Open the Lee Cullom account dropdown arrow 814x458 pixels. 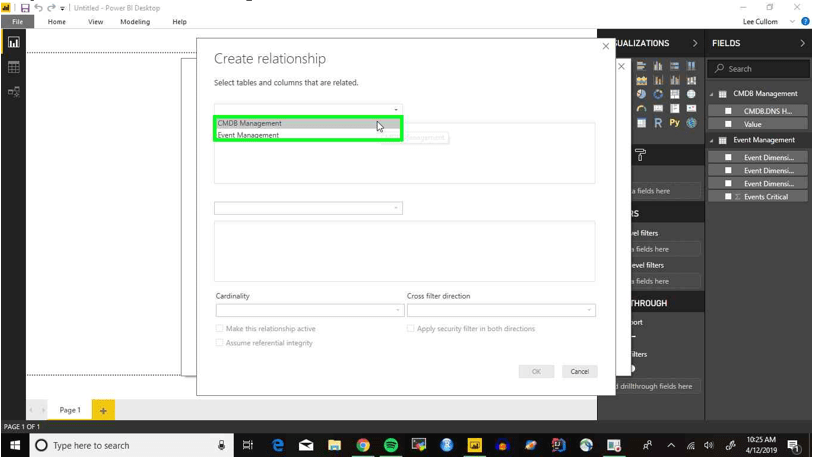coord(792,21)
